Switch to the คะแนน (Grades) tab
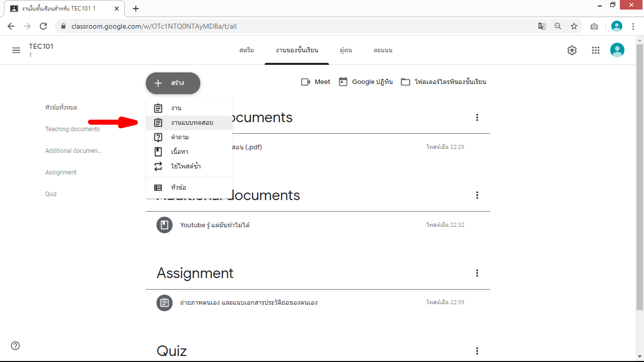The width and height of the screenshot is (644, 362). pyautogui.click(x=383, y=50)
